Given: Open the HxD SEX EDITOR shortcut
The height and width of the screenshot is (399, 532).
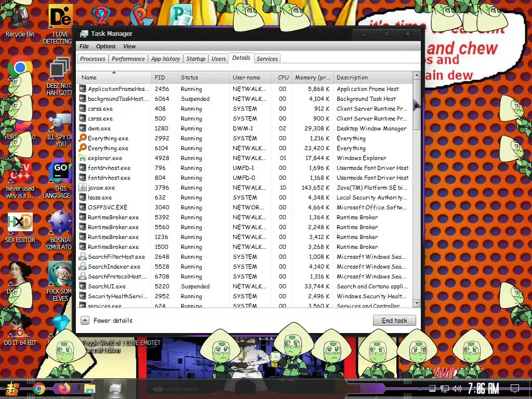Looking at the screenshot, I should (20, 228).
